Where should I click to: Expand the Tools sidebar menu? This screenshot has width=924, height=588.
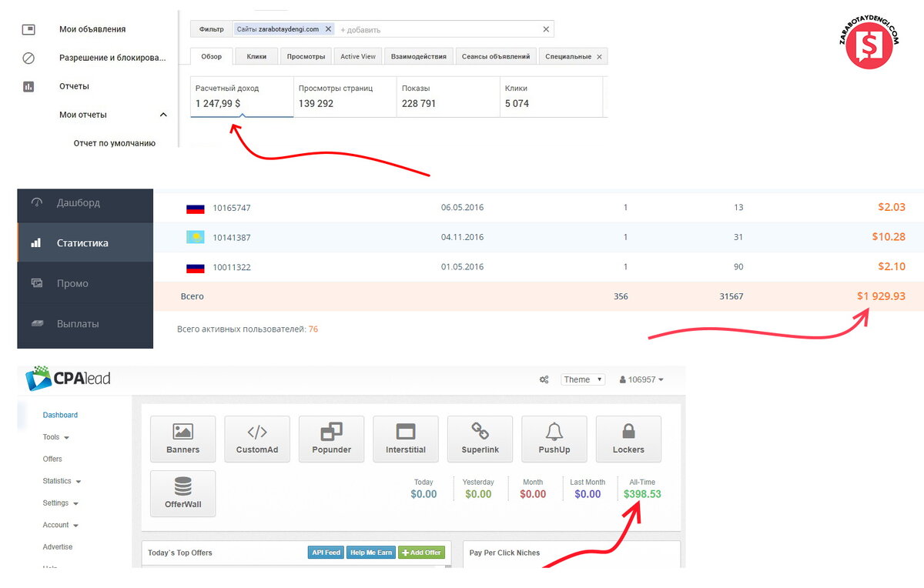click(55, 437)
